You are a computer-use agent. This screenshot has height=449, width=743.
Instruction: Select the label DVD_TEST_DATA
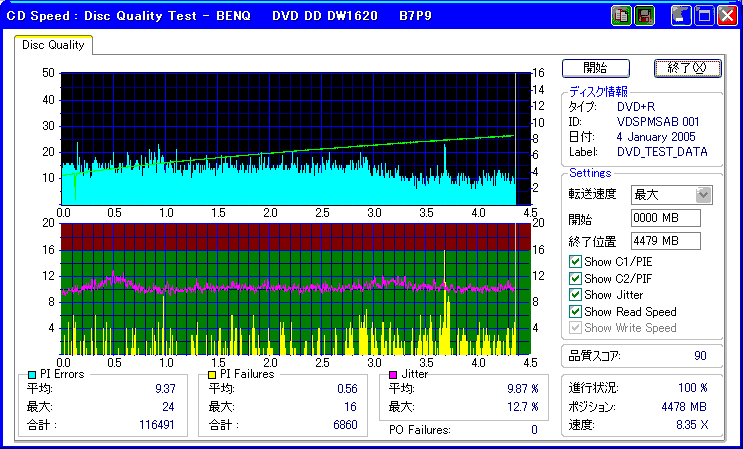662,152
